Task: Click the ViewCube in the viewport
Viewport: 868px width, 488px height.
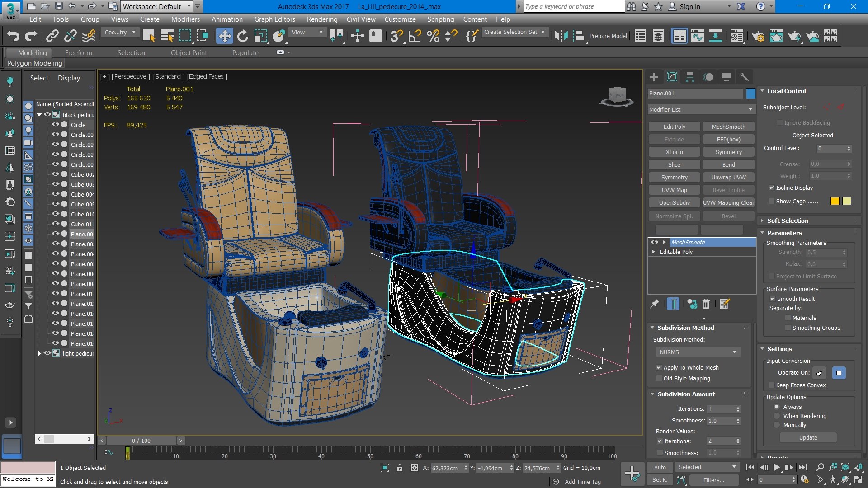Action: pyautogui.click(x=617, y=96)
